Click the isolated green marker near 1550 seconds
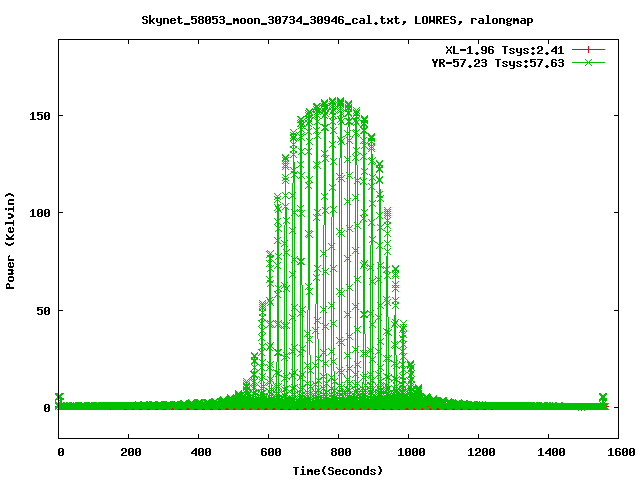The image size is (640, 480). 603,397
